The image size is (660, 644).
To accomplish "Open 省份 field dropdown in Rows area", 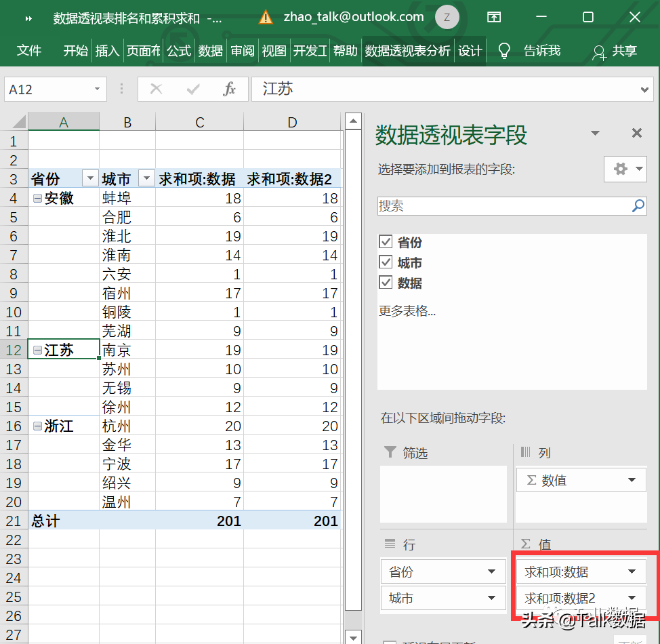I will (491, 571).
